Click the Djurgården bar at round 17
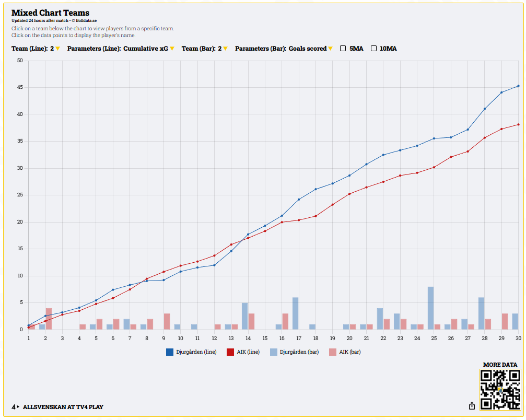This screenshot has height=420, width=526. point(295,313)
